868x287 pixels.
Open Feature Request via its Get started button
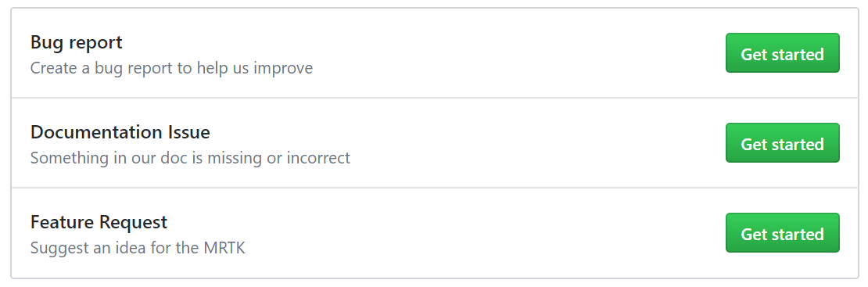point(782,233)
